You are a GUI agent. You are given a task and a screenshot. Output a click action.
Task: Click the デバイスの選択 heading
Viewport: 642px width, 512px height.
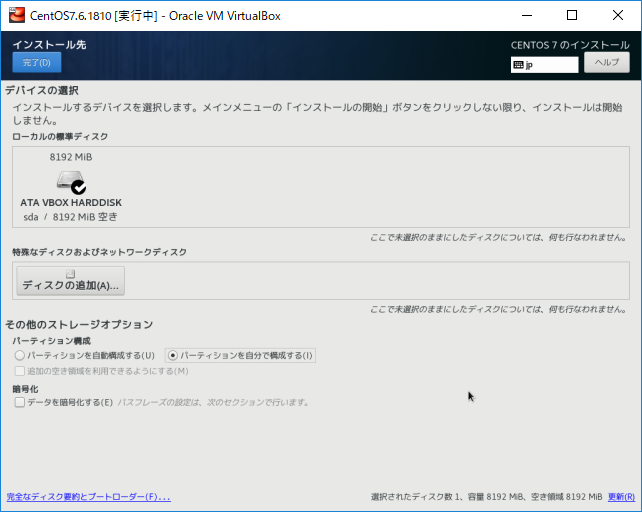pyautogui.click(x=42, y=90)
